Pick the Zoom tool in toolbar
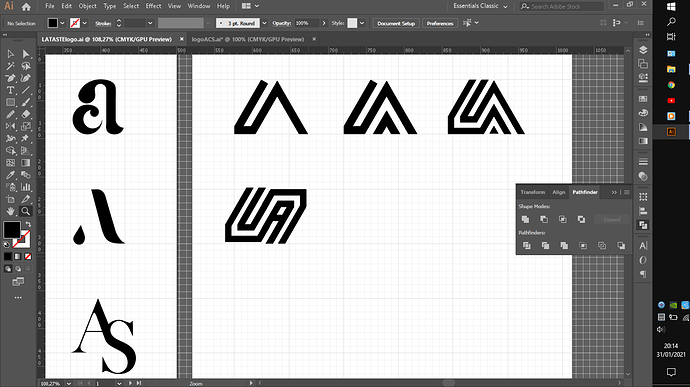This screenshot has width=690, height=387. click(26, 211)
